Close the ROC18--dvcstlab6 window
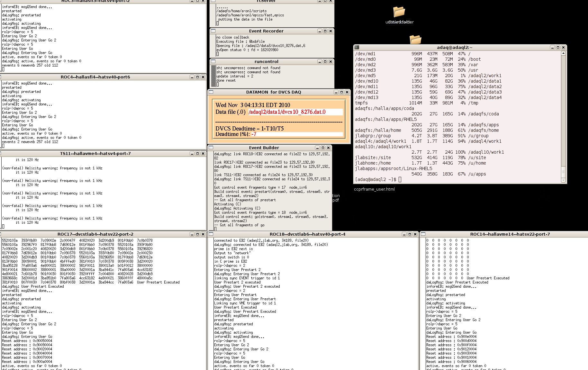The height and width of the screenshot is (370, 588). [415, 234]
